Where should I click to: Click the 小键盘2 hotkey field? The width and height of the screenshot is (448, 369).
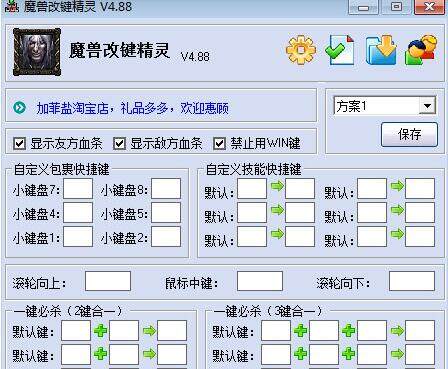pos(166,237)
